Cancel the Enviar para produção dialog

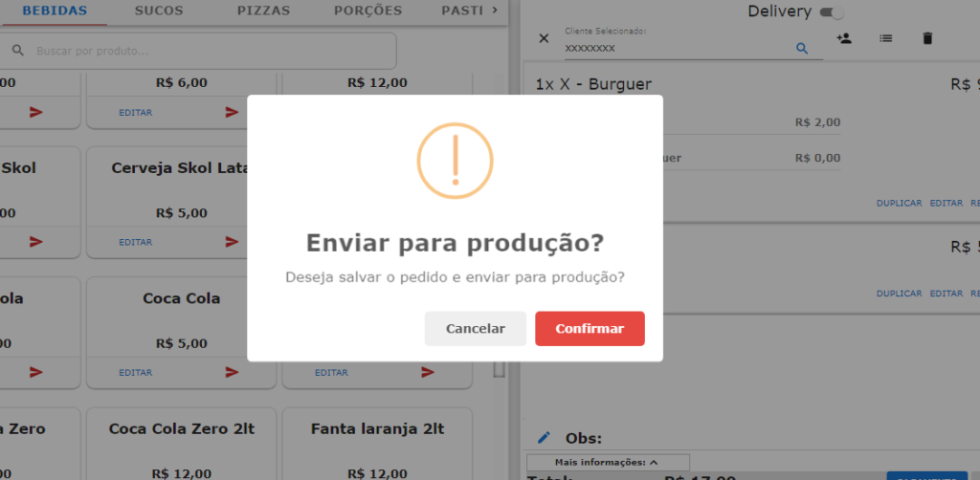[475, 328]
